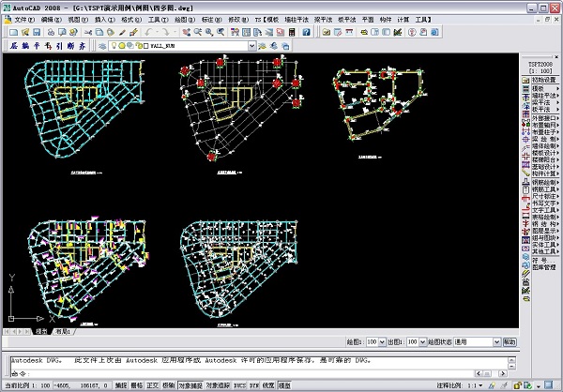Switch to the 布局1 layout tab

tap(64, 332)
